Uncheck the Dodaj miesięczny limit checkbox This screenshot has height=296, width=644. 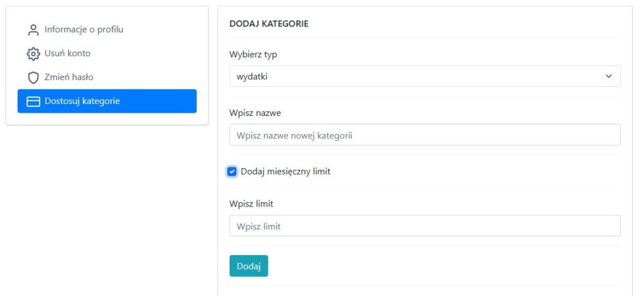tap(232, 171)
